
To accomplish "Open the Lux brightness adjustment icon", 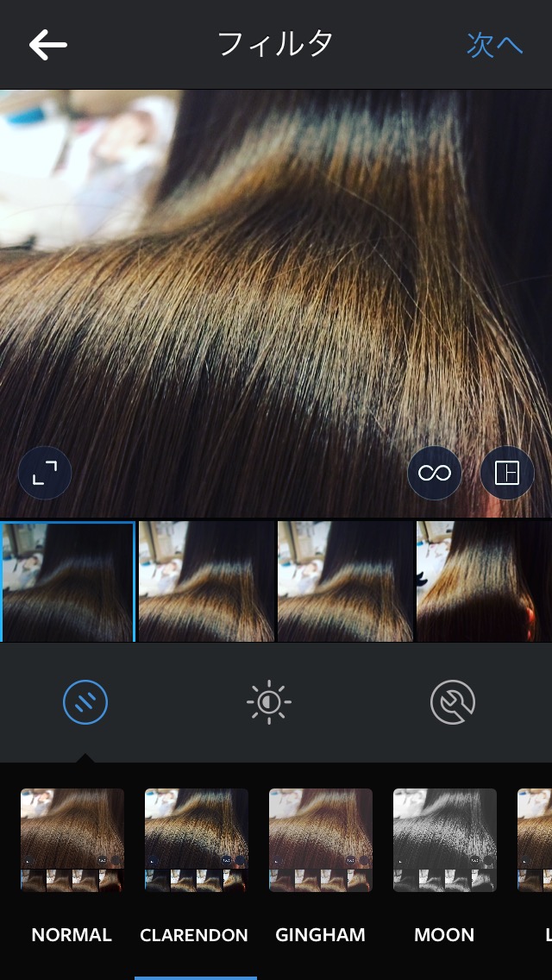I will click(269, 702).
